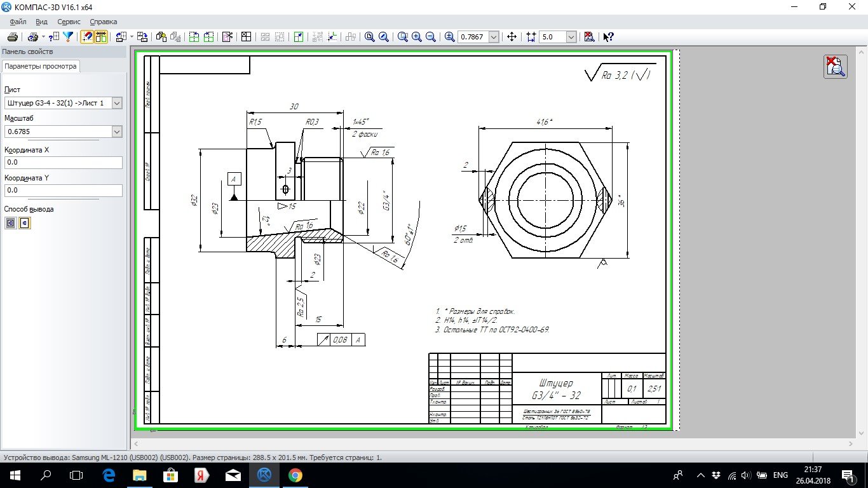Activate the pan (four-arrow move) tool
This screenshot has width=868, height=488.
512,37
